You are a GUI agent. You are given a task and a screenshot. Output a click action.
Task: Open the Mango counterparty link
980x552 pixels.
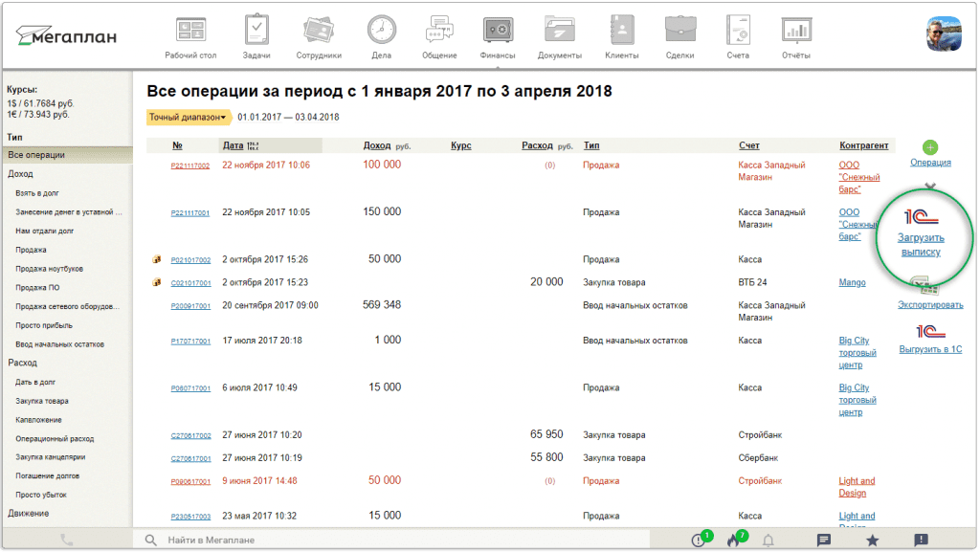(x=852, y=283)
